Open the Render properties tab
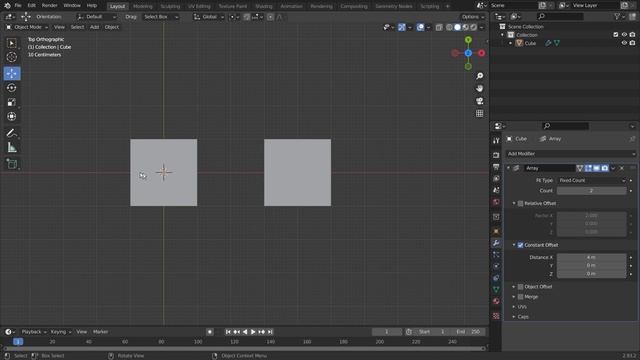Viewport: 640px width, 360px height. [496, 155]
